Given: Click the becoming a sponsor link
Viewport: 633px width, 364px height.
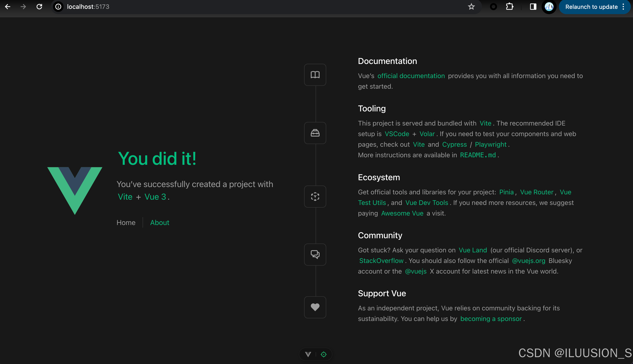Looking at the screenshot, I should pos(491,319).
